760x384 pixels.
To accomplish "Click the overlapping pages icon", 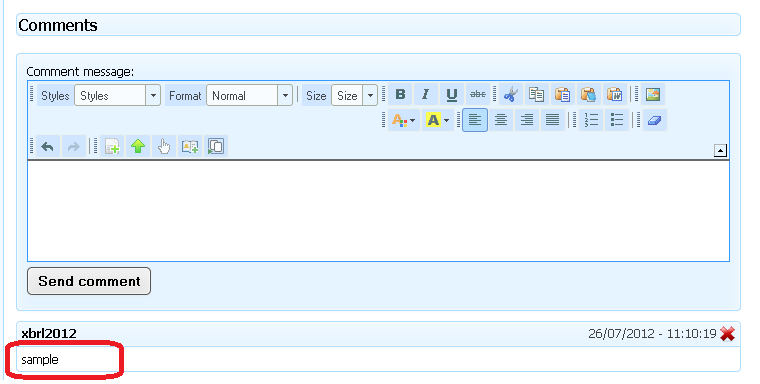I will [216, 146].
